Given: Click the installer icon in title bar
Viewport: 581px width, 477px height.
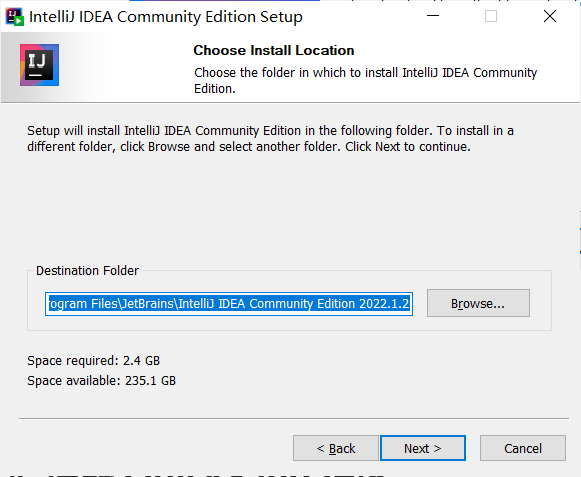Looking at the screenshot, I should [x=15, y=17].
